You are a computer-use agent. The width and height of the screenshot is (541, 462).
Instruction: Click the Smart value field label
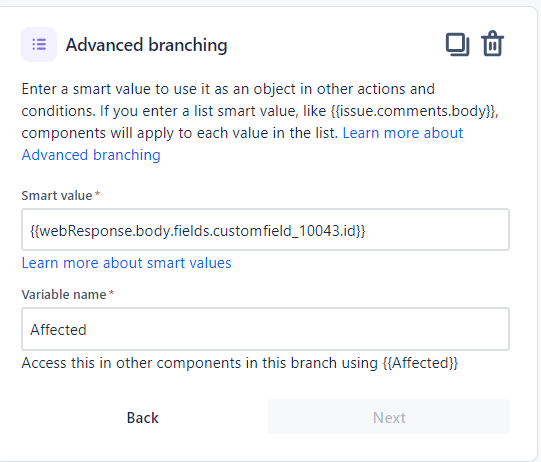pyautogui.click(x=57, y=196)
